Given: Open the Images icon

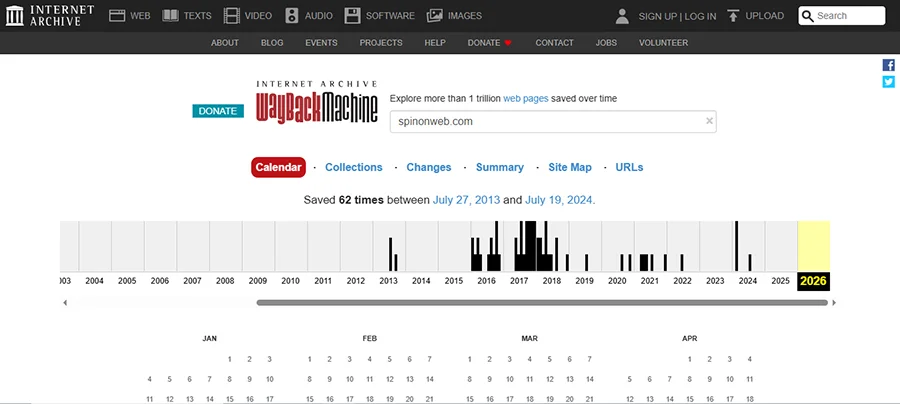Looking at the screenshot, I should pos(435,15).
